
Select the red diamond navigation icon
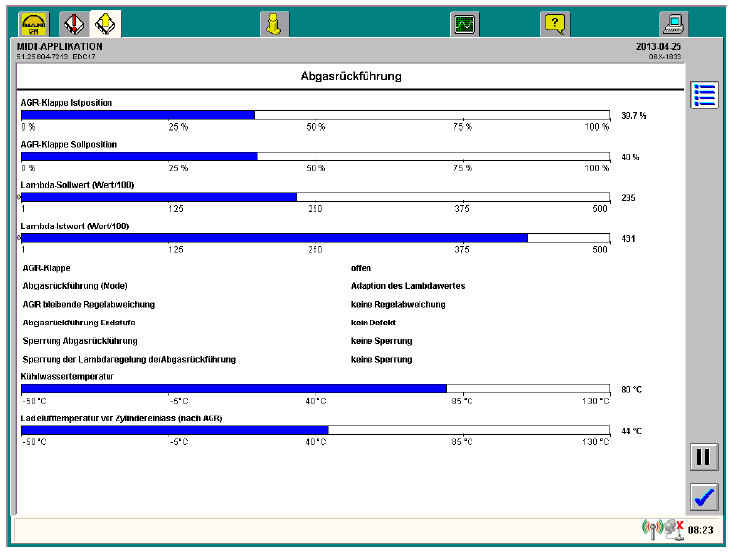click(x=74, y=23)
